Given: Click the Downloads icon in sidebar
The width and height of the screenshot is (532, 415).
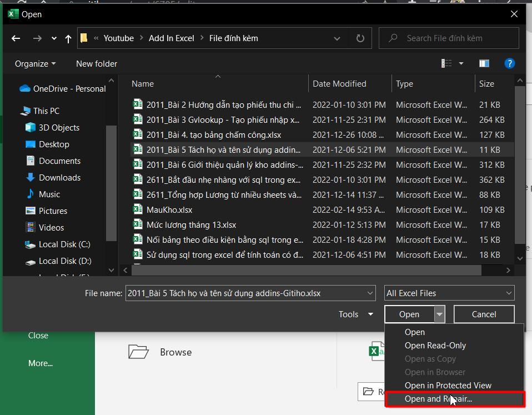Looking at the screenshot, I should [x=29, y=177].
